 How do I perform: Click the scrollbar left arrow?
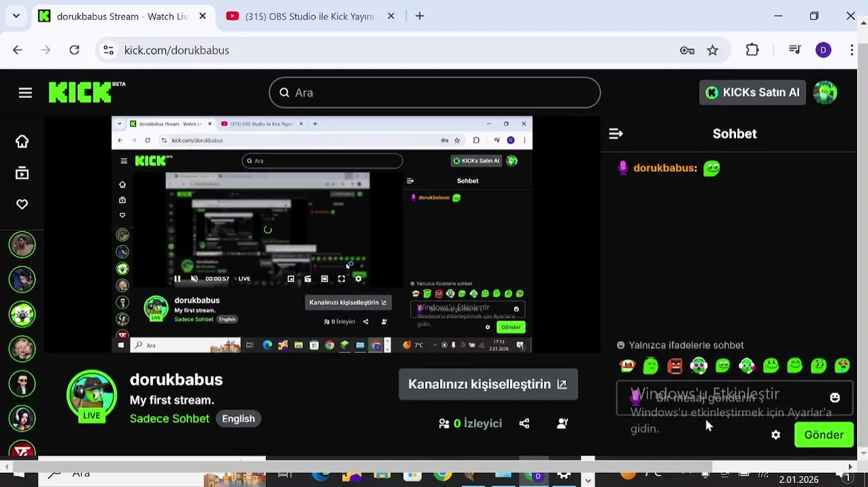pos(6,466)
